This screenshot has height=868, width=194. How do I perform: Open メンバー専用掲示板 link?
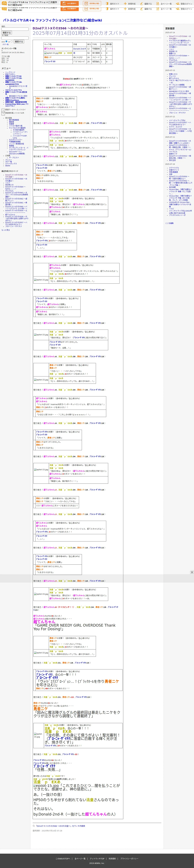click(16, 144)
